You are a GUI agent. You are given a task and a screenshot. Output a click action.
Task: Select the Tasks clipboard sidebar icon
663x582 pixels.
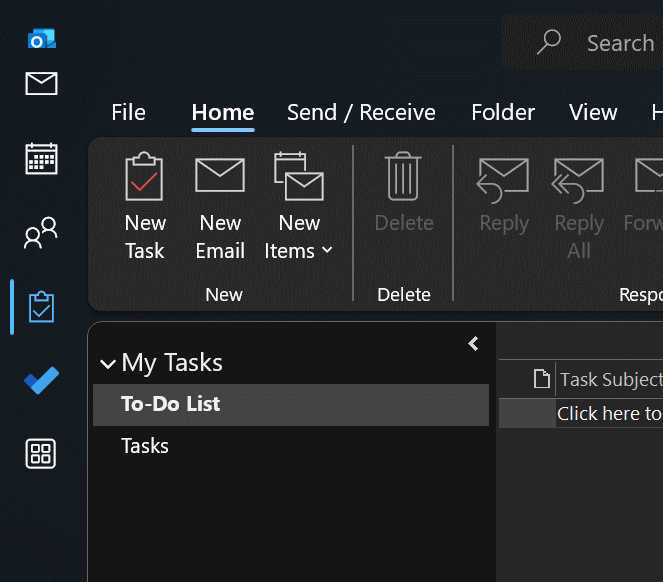coord(41,307)
